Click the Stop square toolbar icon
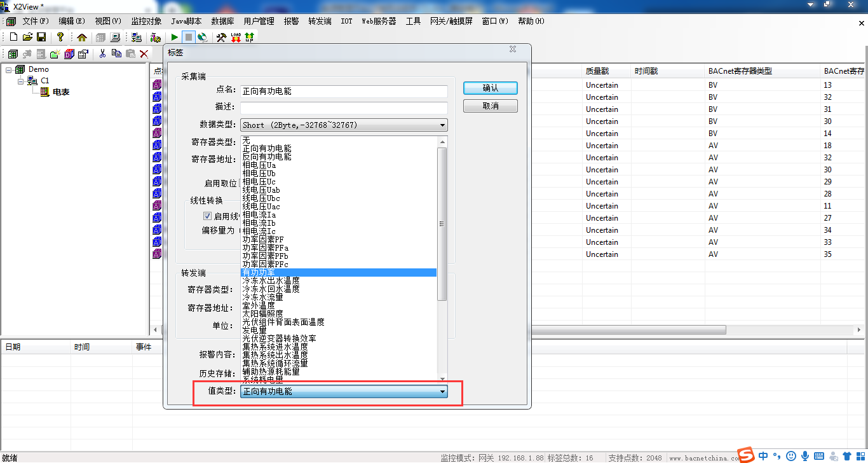 (189, 38)
